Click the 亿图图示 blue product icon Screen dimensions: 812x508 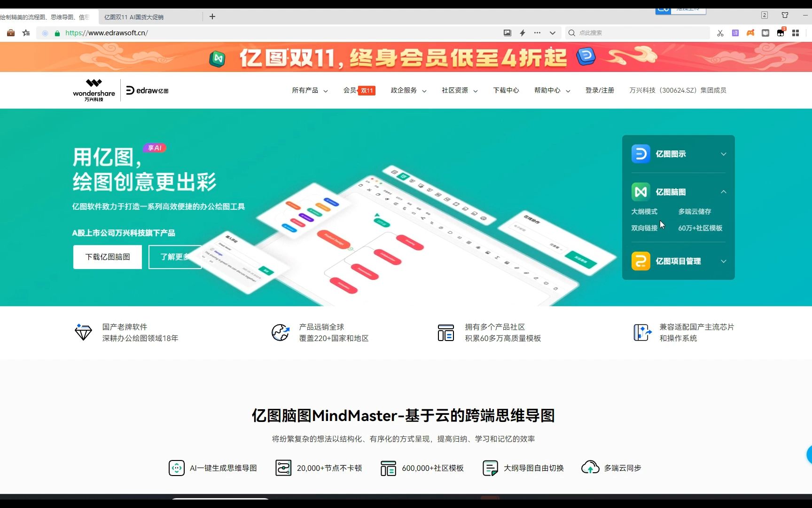click(x=640, y=154)
